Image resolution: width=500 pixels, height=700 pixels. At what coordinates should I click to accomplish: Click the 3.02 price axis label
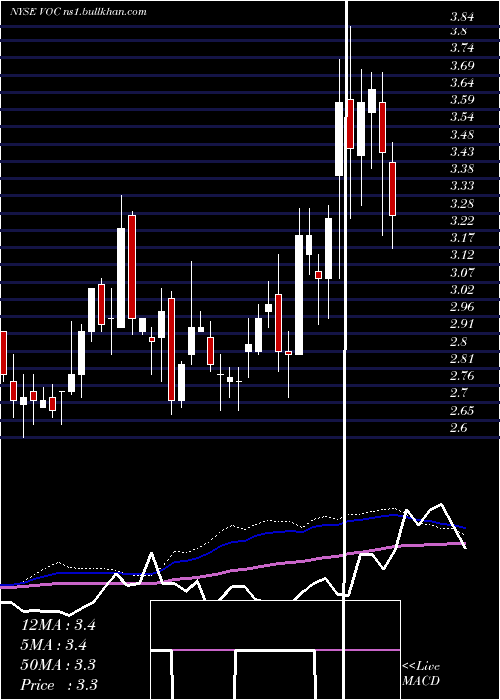tap(462, 290)
